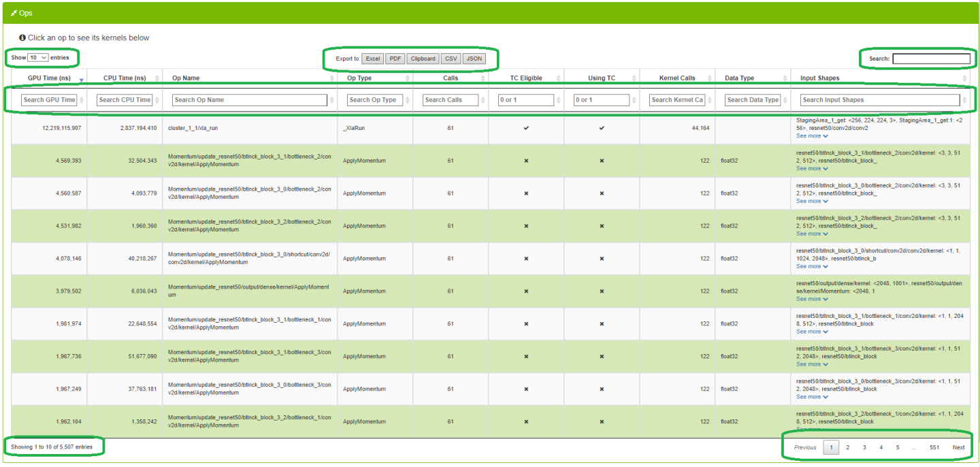Click the TC Eligible sort icon
This screenshot has height=467, width=980.
(557, 78)
